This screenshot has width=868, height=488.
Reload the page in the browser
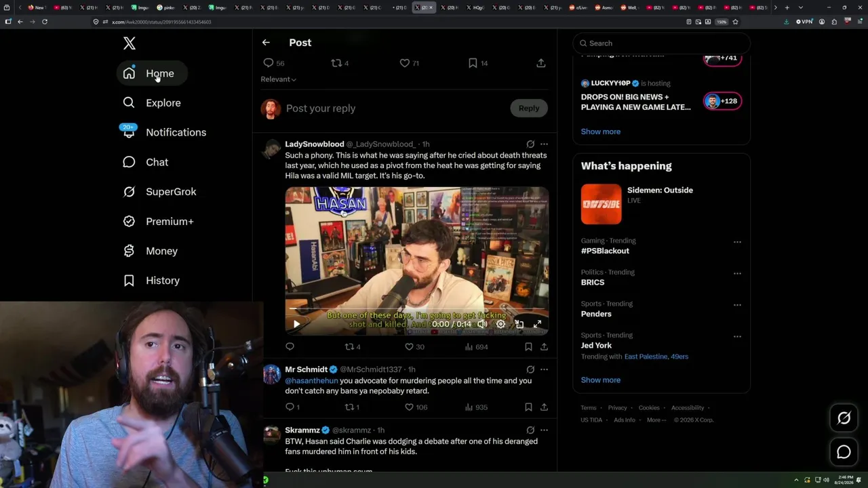pos(45,22)
